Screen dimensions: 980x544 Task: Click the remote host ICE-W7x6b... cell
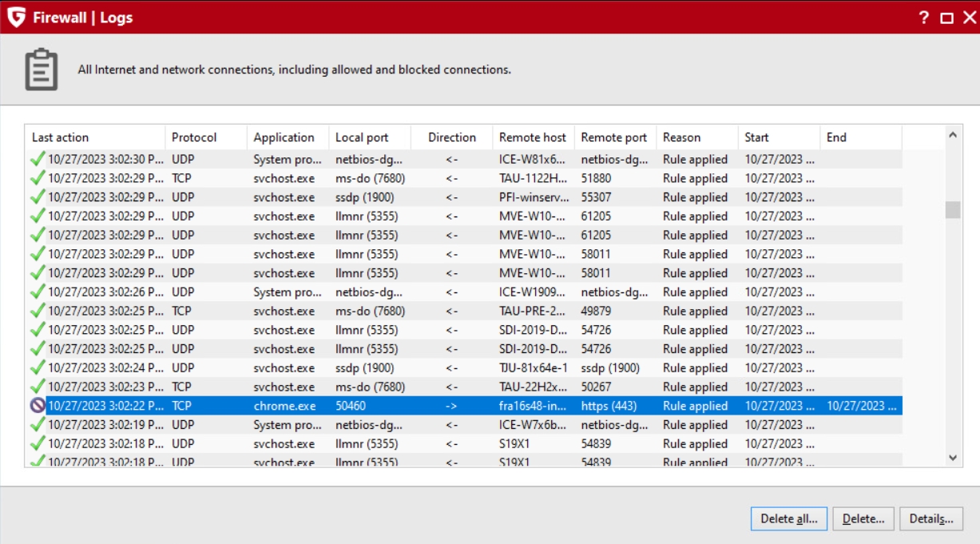[533, 425]
